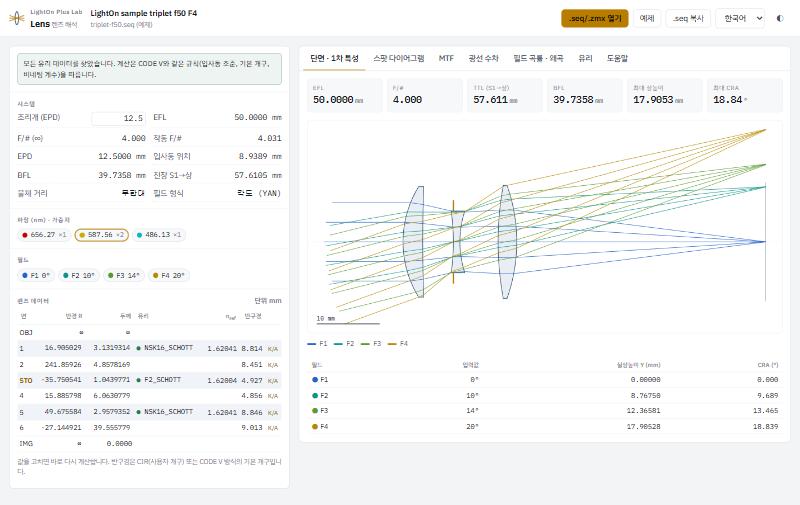Open the 유리 tab

click(585, 58)
